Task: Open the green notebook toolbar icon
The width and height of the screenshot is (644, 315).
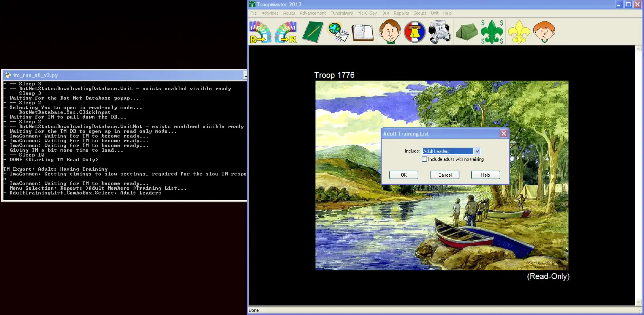Action: click(313, 32)
